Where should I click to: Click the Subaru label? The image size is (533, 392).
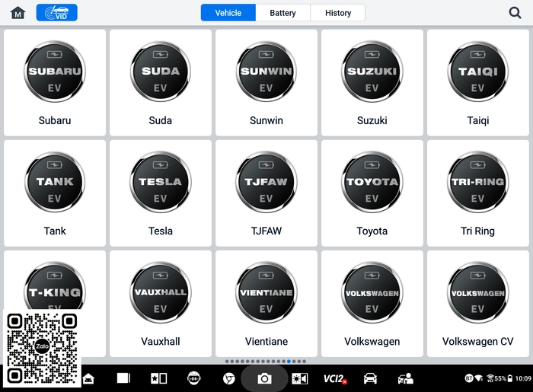tap(55, 120)
